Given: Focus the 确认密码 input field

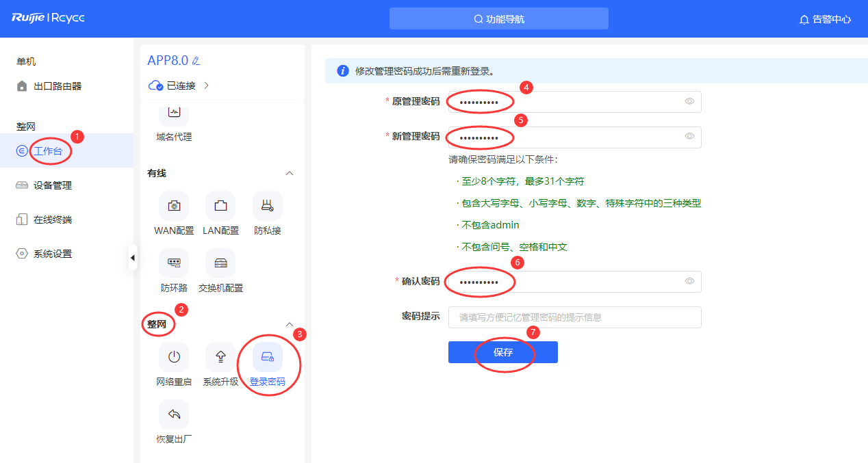Looking at the screenshot, I should (x=575, y=281).
